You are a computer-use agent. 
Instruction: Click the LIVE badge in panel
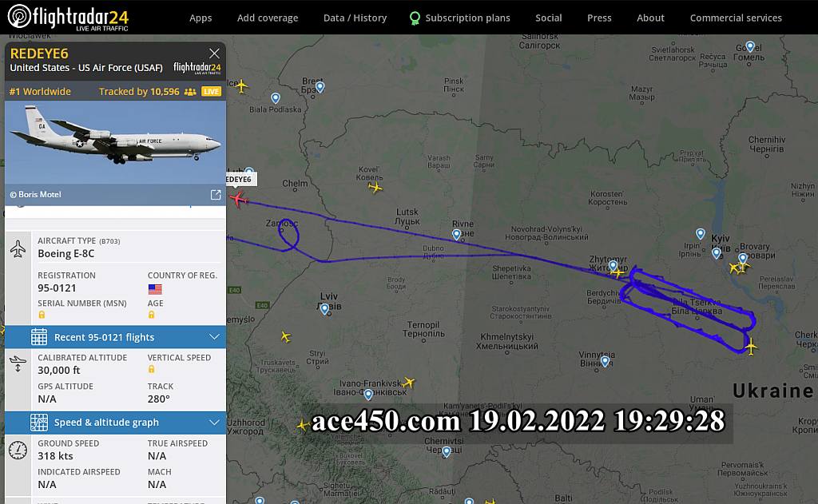211,91
